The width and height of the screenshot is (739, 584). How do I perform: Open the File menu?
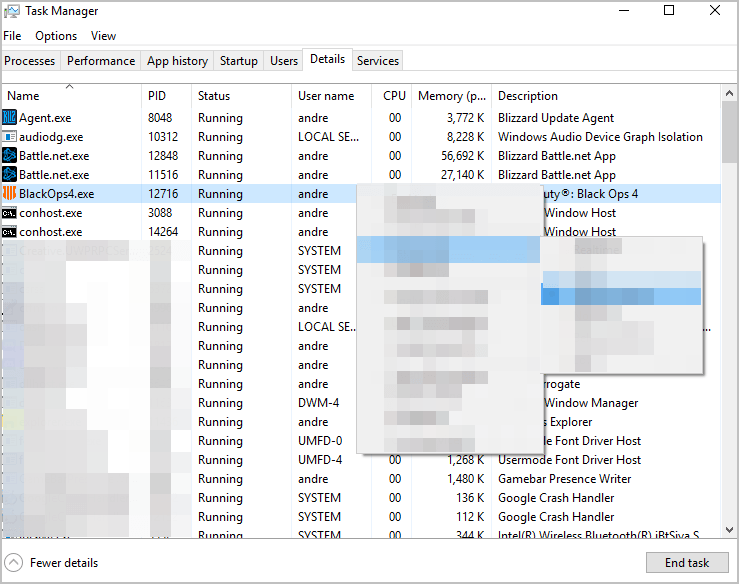coord(12,36)
